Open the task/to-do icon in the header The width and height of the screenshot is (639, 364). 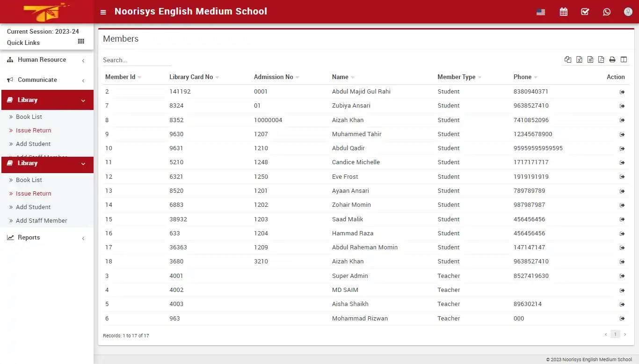[x=585, y=12]
